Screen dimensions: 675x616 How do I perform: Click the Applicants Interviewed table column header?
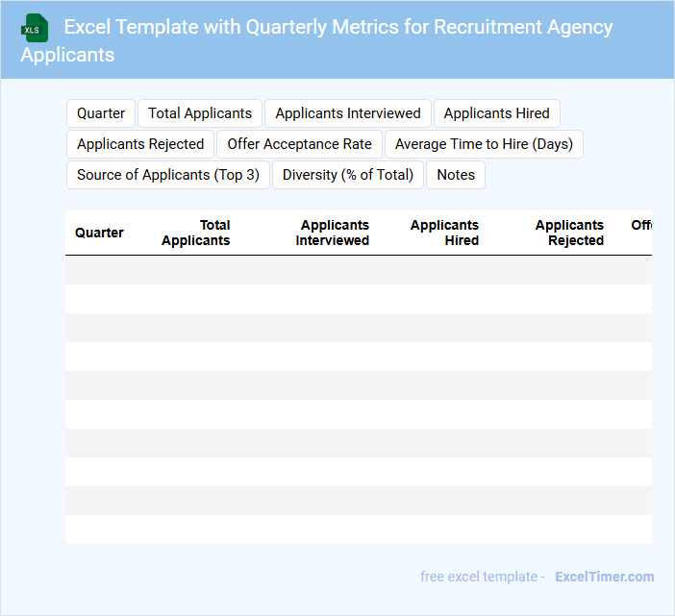pyautogui.click(x=333, y=233)
